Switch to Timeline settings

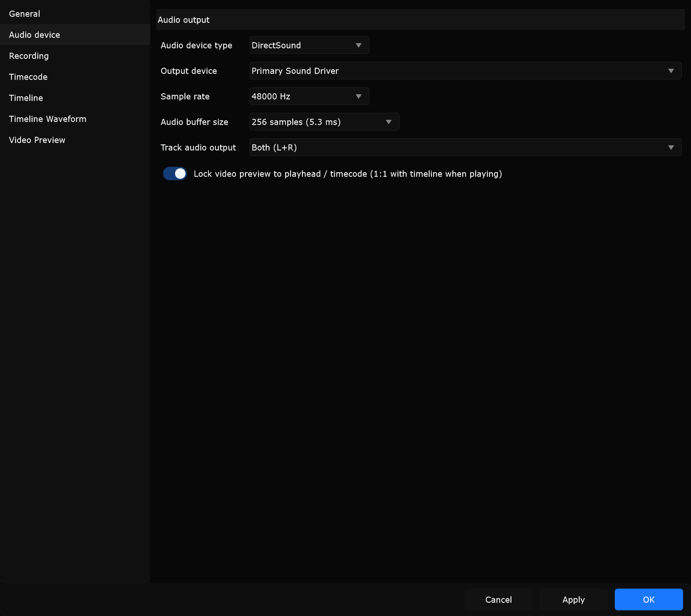[x=75, y=98]
